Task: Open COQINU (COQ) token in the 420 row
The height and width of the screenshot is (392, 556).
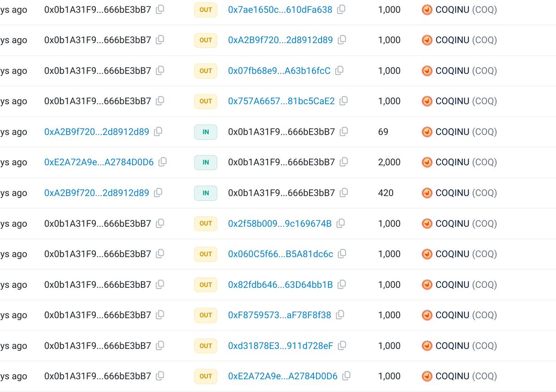Action: point(460,193)
